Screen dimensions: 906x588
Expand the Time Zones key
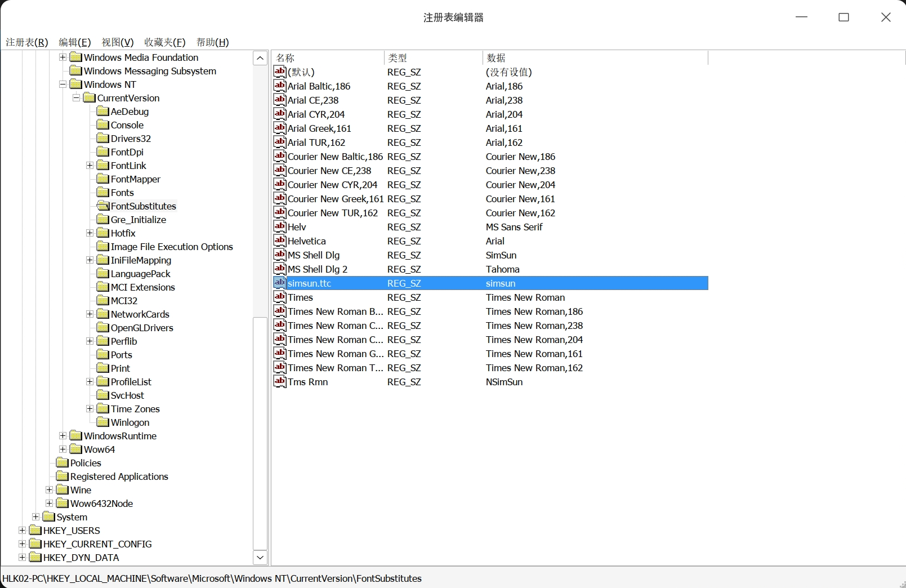click(x=90, y=409)
